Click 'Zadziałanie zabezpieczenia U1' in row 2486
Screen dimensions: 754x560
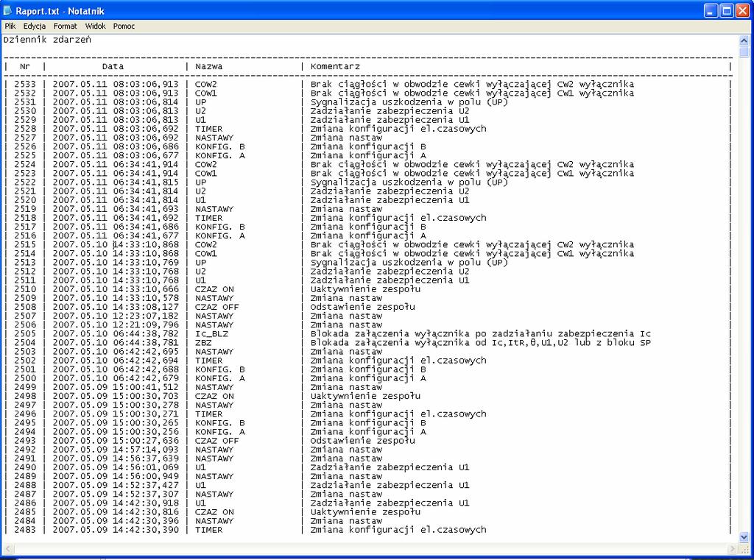point(390,503)
